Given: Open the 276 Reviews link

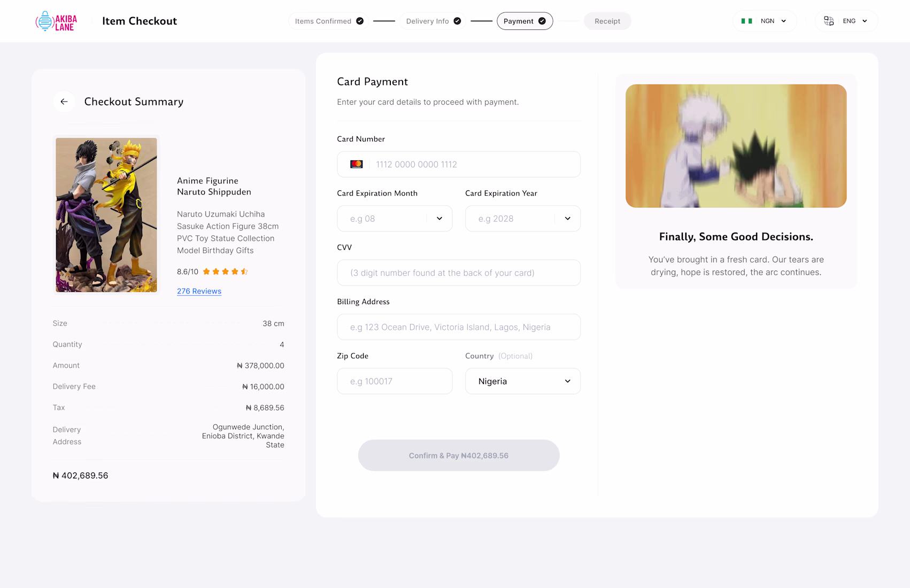Looking at the screenshot, I should (199, 291).
